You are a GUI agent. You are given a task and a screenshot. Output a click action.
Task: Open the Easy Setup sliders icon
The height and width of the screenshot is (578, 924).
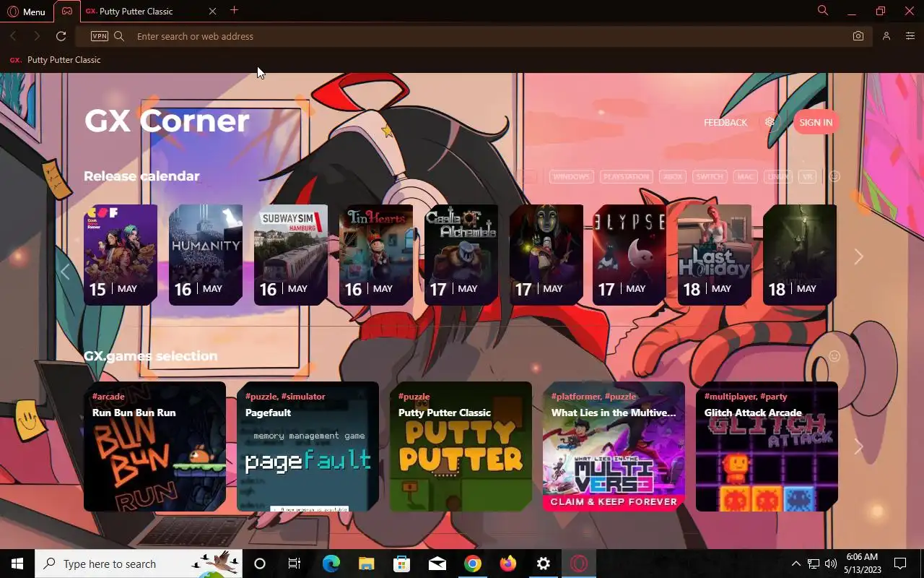coord(910,36)
